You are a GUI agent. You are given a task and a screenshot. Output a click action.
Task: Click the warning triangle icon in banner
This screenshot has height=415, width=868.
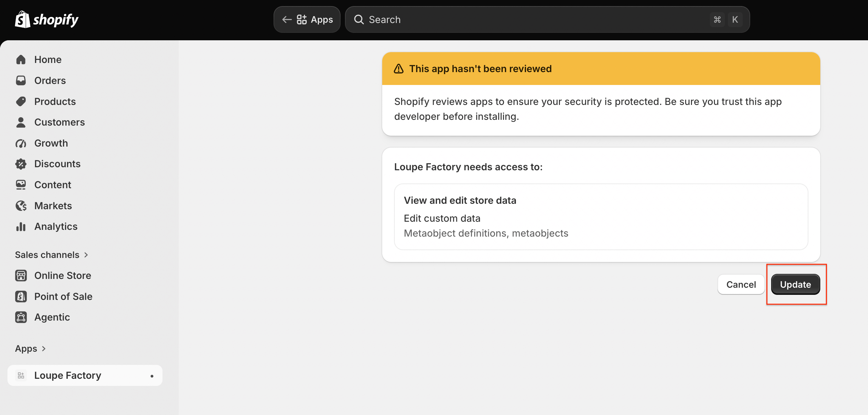pyautogui.click(x=399, y=69)
